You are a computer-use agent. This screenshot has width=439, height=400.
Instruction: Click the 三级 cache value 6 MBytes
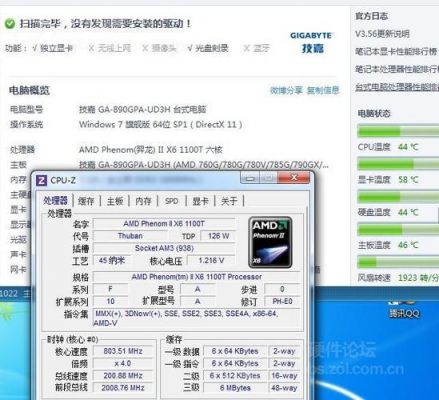235,388
